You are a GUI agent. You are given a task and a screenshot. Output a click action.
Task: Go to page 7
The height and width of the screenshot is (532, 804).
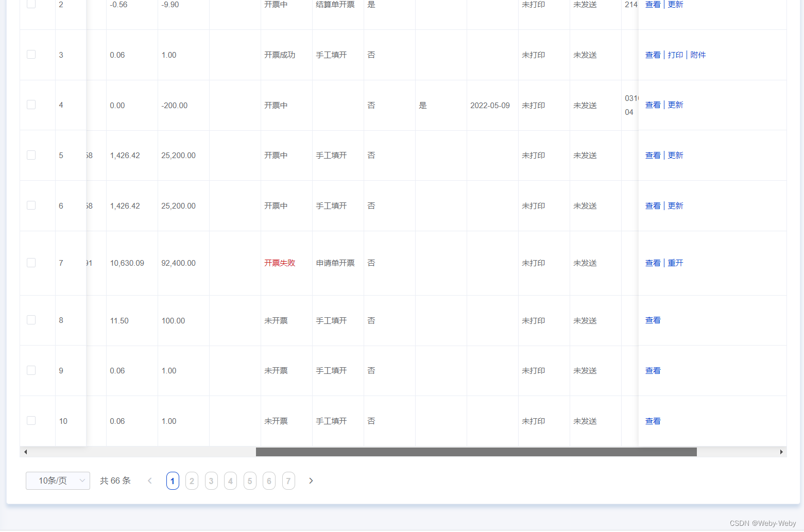[x=288, y=480]
